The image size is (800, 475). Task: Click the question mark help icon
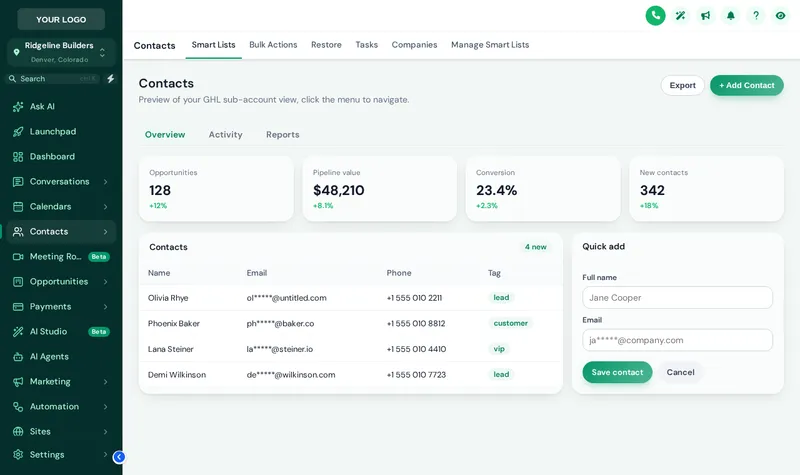tap(756, 15)
